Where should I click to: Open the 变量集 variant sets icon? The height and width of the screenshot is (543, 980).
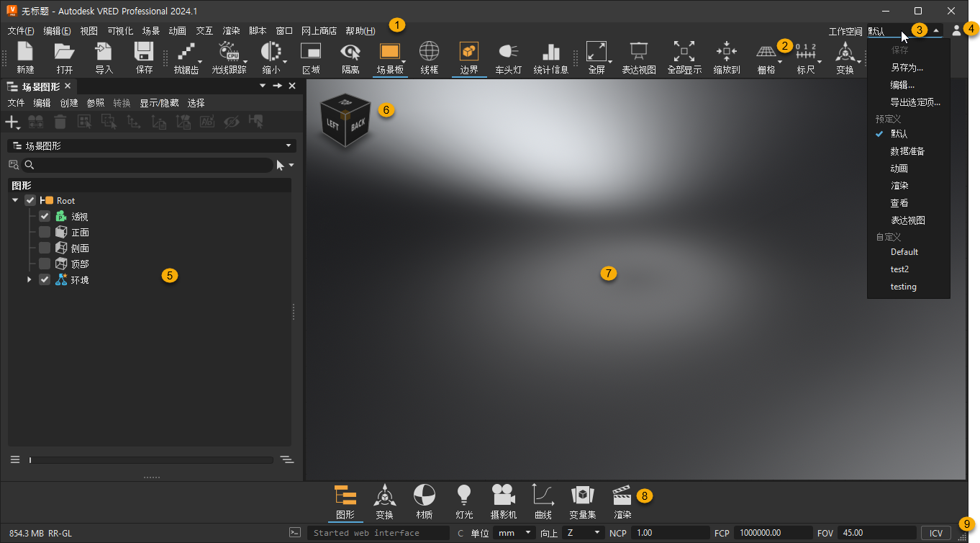tap(581, 501)
